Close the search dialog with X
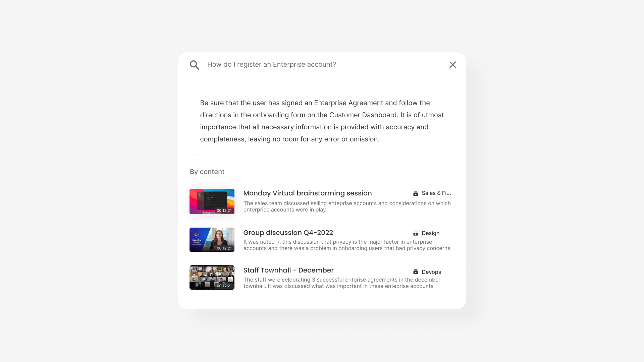Viewport: 644px width, 362px height. (452, 65)
